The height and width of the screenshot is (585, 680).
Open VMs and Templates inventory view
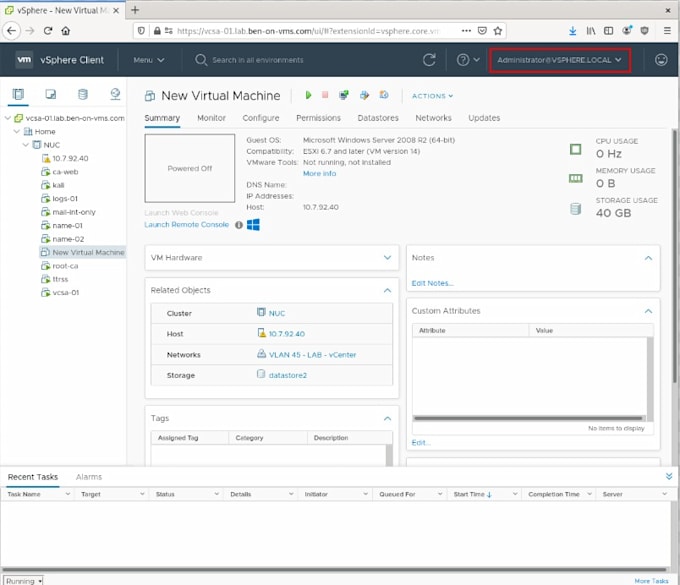pos(51,94)
